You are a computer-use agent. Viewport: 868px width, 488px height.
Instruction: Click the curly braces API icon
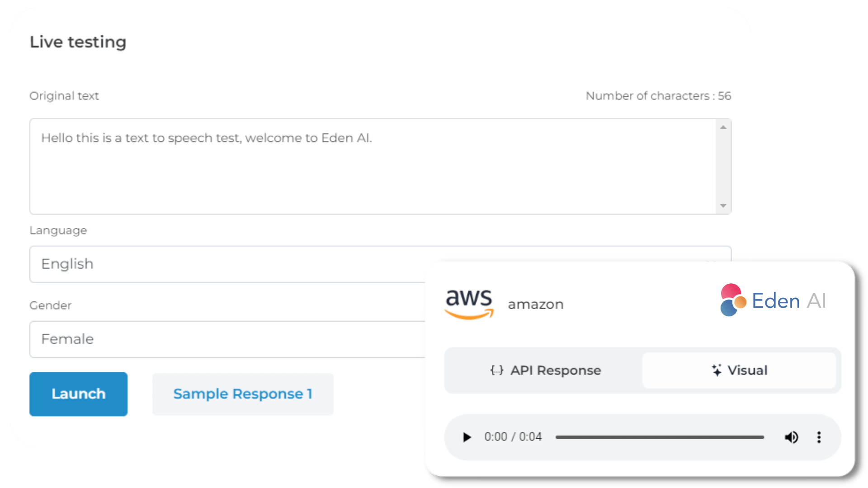point(496,371)
